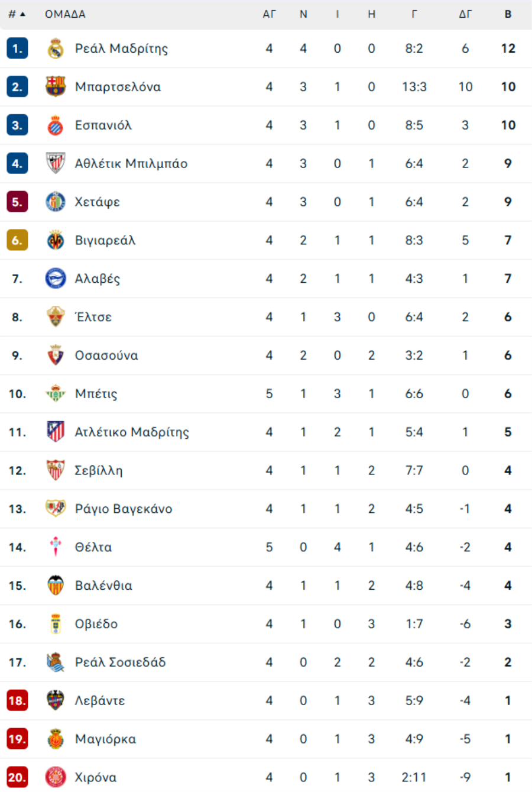Open the Αθλέτικ Μπιλμπάο team link
The height and width of the screenshot is (792, 532).
pyautogui.click(x=131, y=163)
